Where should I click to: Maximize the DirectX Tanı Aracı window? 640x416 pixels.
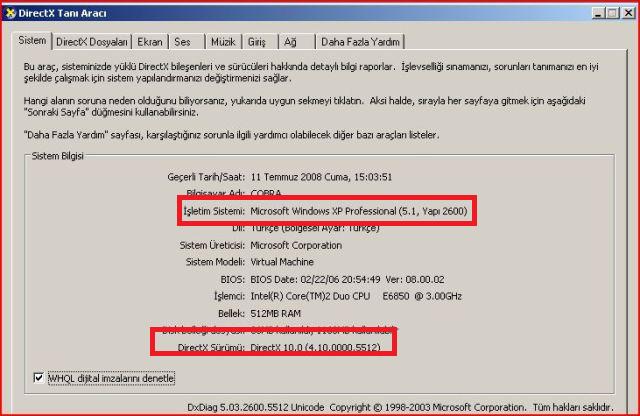coord(612,13)
